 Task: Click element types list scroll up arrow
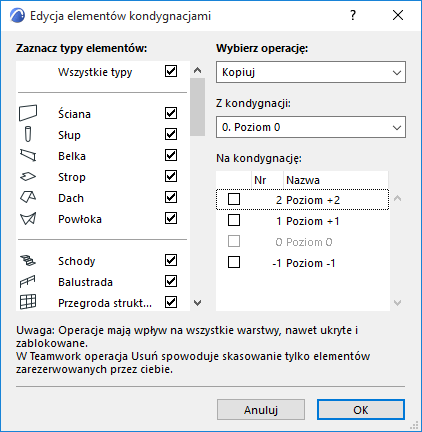pyautogui.click(x=198, y=70)
